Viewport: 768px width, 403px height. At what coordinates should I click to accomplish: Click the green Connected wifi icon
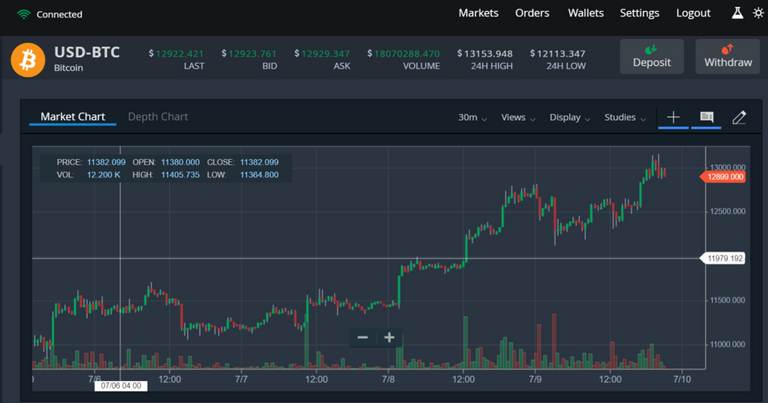pos(21,14)
